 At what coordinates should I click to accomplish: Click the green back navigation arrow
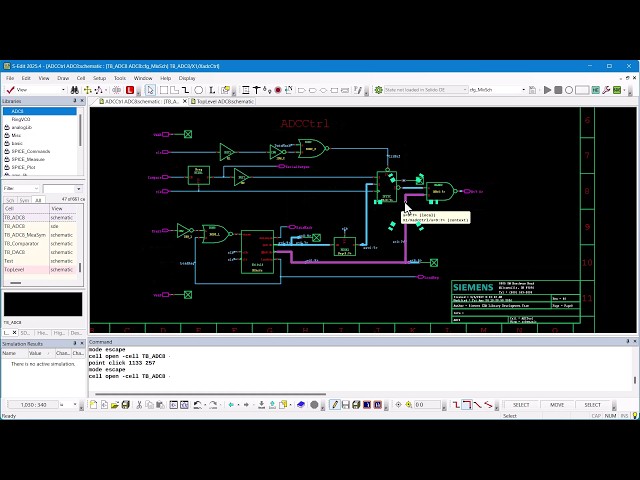[231, 404]
